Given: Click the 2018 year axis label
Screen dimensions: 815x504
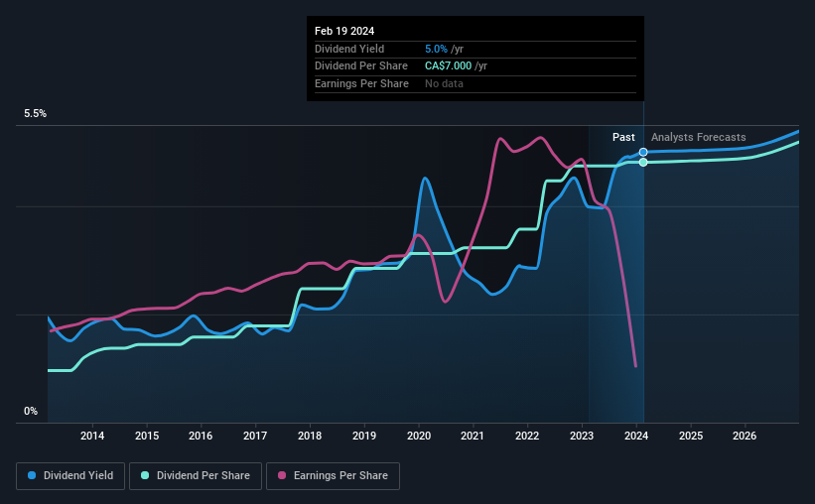Looking at the screenshot, I should click(x=310, y=436).
